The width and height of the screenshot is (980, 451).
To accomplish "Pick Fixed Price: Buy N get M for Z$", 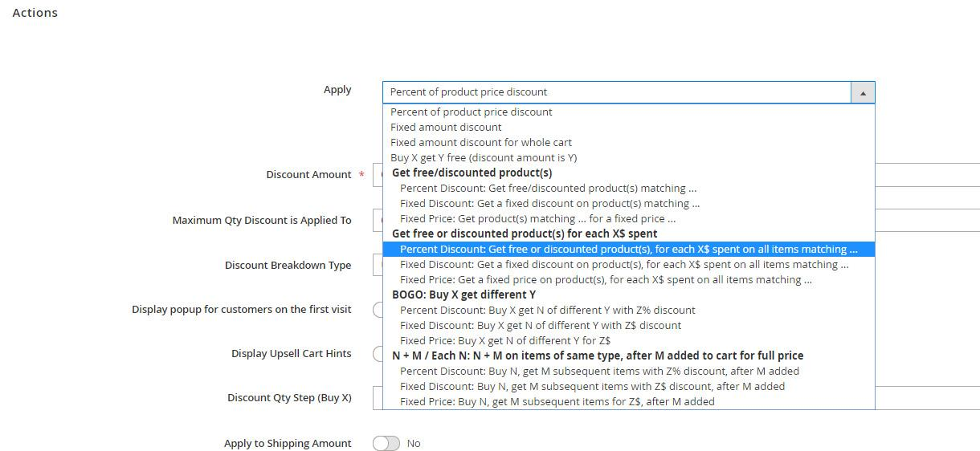I will click(x=628, y=401).
